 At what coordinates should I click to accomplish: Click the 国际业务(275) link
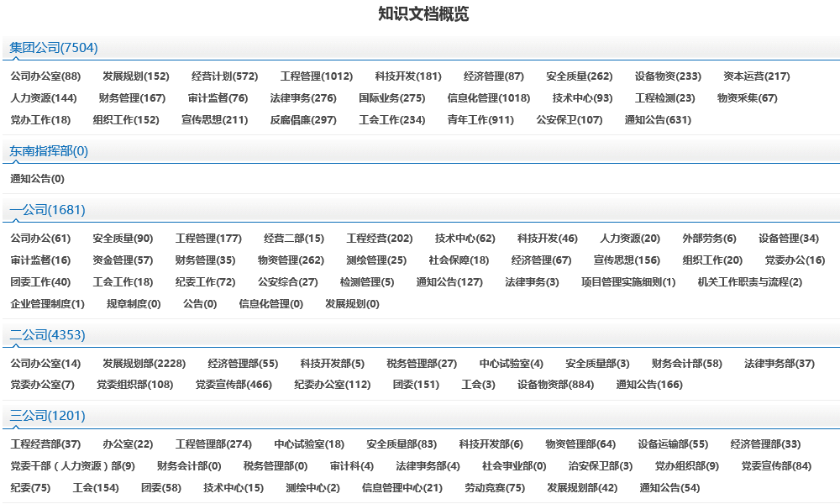pos(391,98)
